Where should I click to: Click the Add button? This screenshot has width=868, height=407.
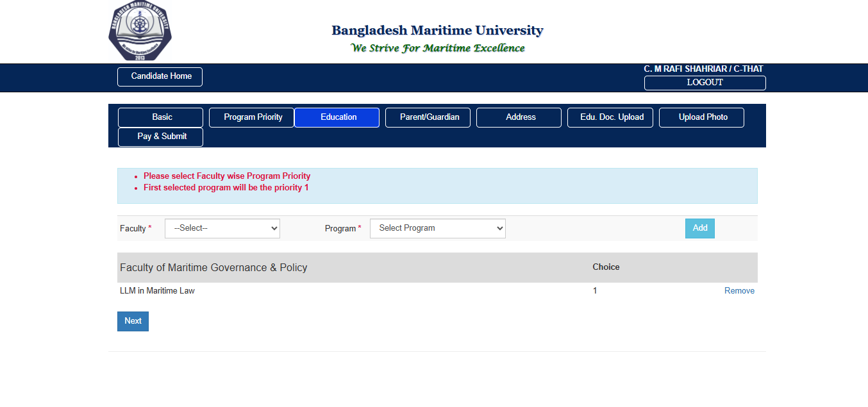(699, 228)
